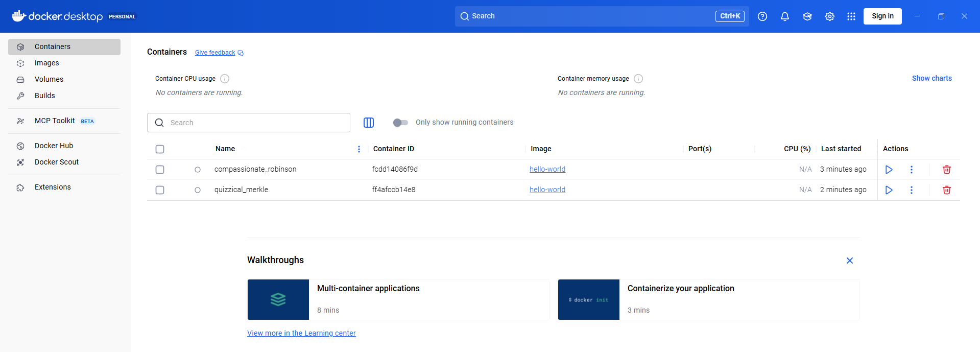Sort by the Name column header

point(225,149)
